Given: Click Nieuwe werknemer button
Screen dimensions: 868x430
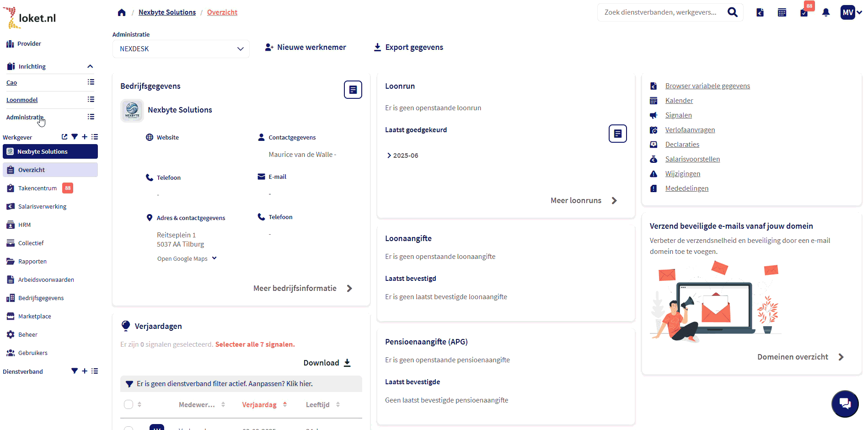Looking at the screenshot, I should 305,47.
